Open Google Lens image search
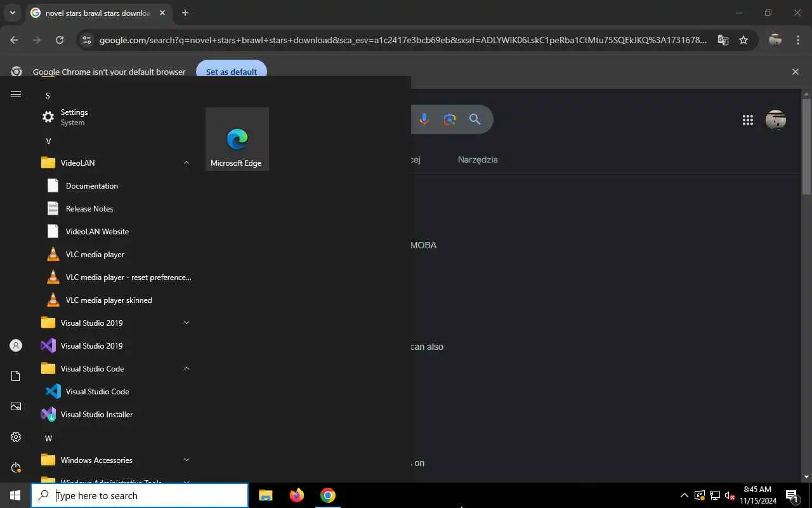 (x=450, y=119)
